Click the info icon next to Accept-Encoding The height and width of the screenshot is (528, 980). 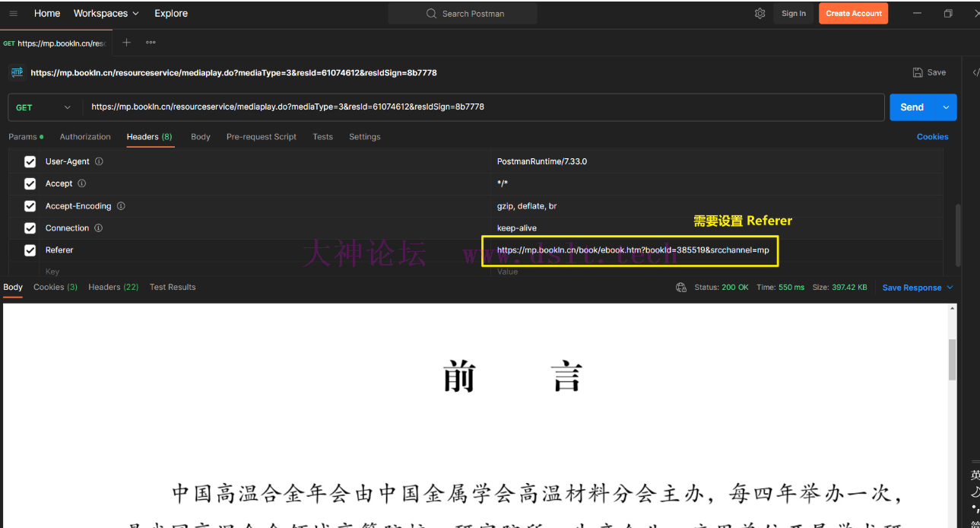[x=121, y=206]
